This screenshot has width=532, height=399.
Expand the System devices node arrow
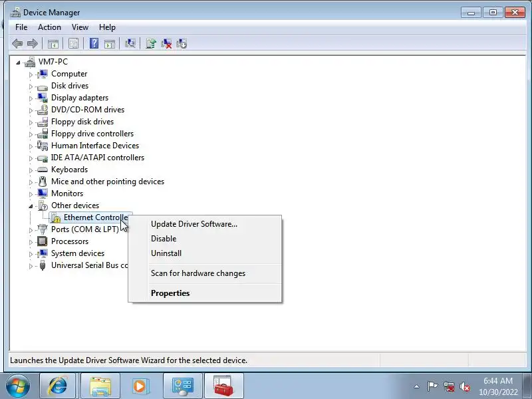coord(31,254)
